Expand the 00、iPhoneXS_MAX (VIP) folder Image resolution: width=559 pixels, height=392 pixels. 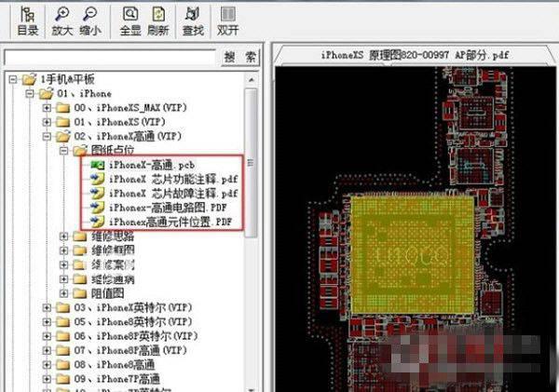(47, 108)
